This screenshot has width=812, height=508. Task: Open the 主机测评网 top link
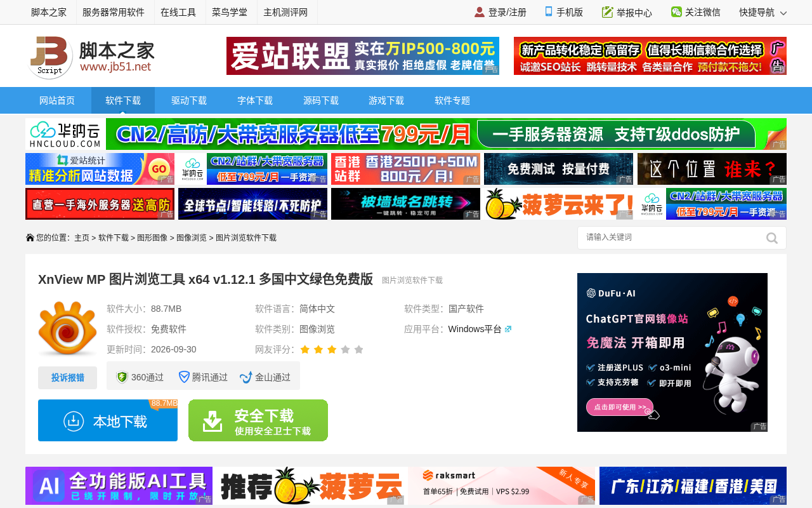pos(285,12)
